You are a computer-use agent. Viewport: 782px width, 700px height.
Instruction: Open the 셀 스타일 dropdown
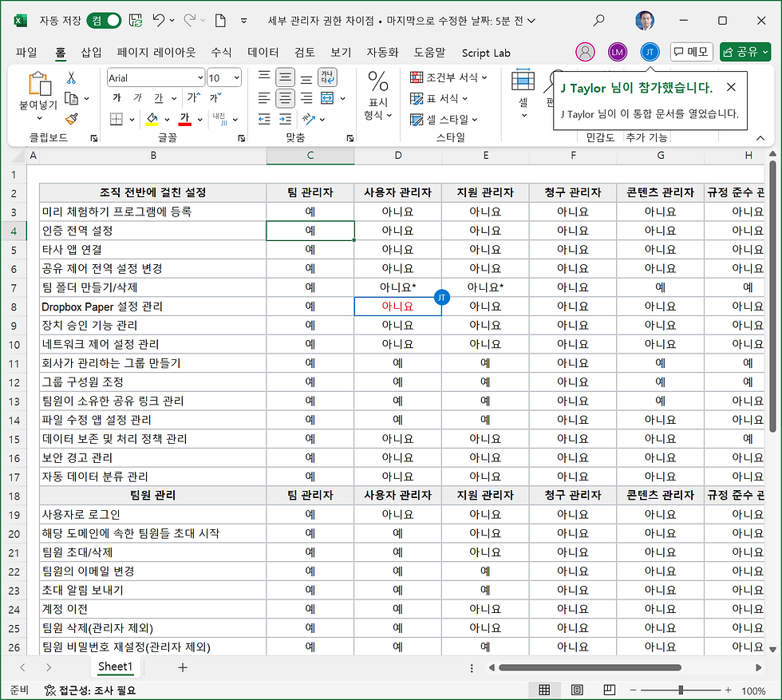click(444, 119)
